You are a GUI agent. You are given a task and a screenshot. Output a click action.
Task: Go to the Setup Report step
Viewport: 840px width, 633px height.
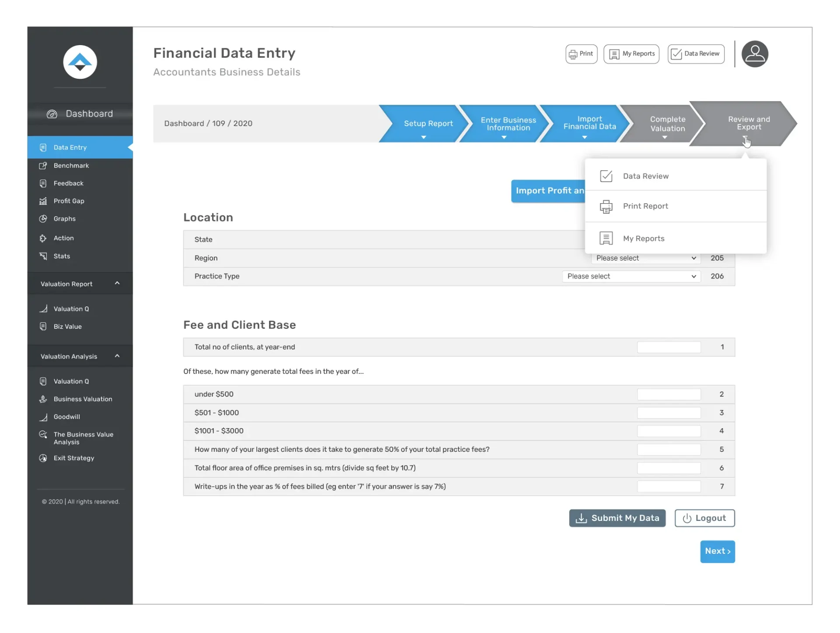(x=427, y=123)
